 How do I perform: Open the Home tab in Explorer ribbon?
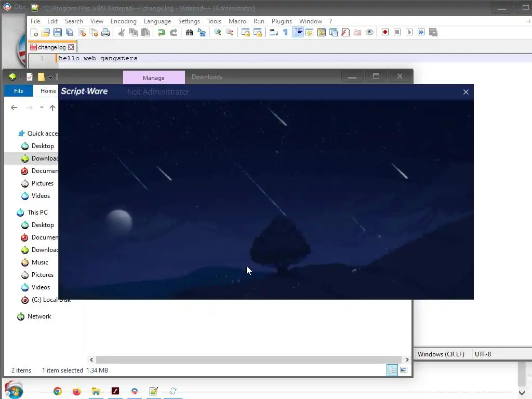[48, 91]
